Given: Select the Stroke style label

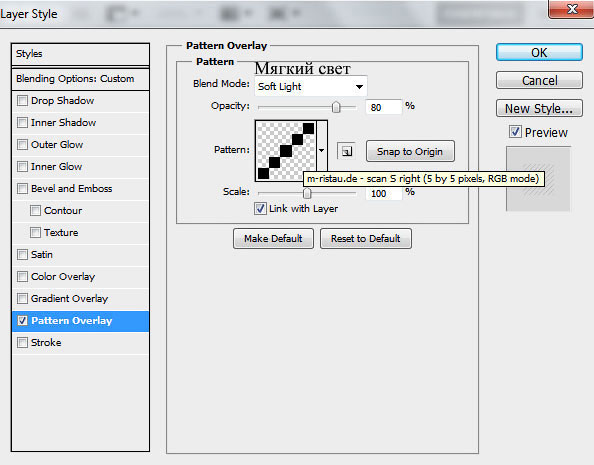Looking at the screenshot, I should click(x=46, y=343).
